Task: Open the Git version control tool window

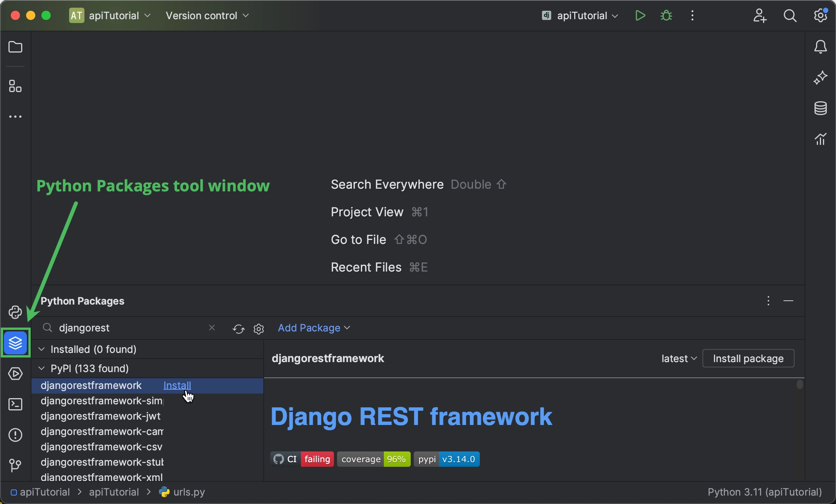Action: pyautogui.click(x=15, y=465)
